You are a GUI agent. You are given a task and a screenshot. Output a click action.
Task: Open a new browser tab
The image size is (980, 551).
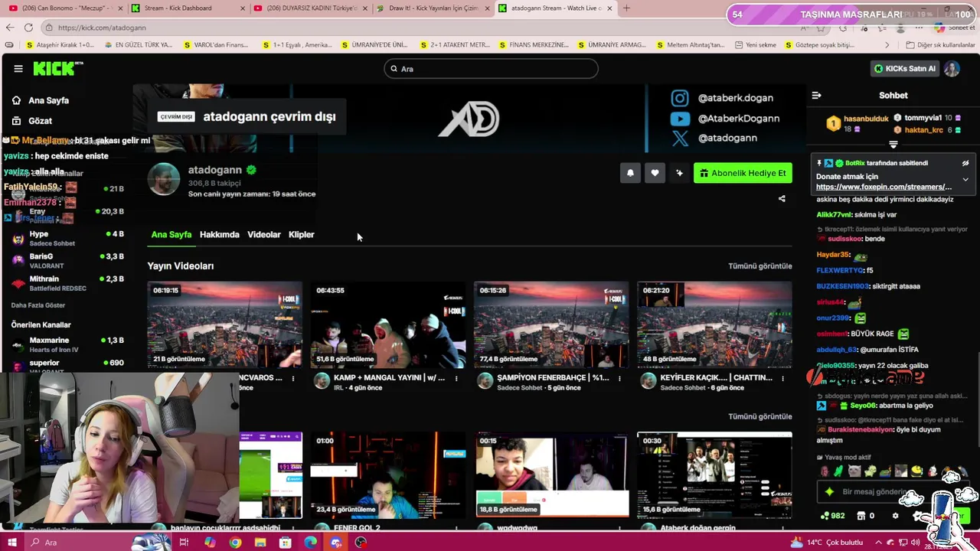coord(626,8)
